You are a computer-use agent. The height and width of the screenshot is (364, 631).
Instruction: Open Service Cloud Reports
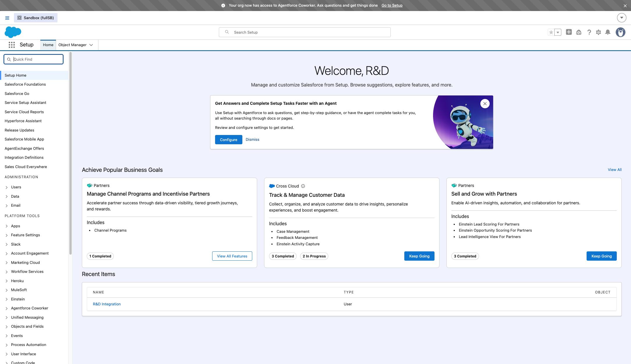[x=24, y=112]
